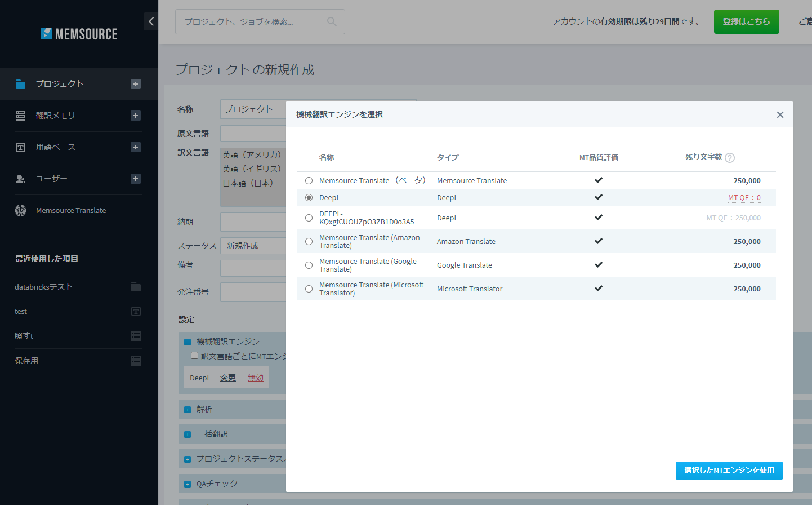Open recent item databricksテスト

click(44, 287)
